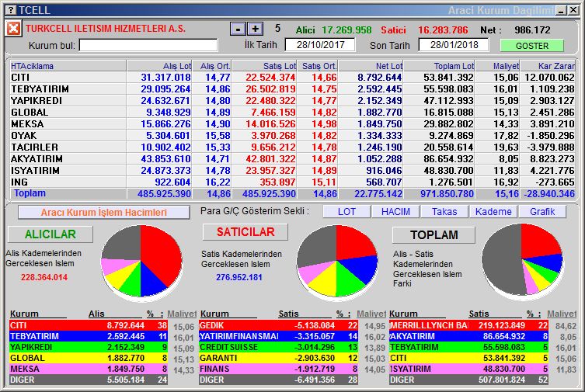
Task: Click OYAK Kar Zarar value -1.850.296
Action: click(x=550, y=135)
